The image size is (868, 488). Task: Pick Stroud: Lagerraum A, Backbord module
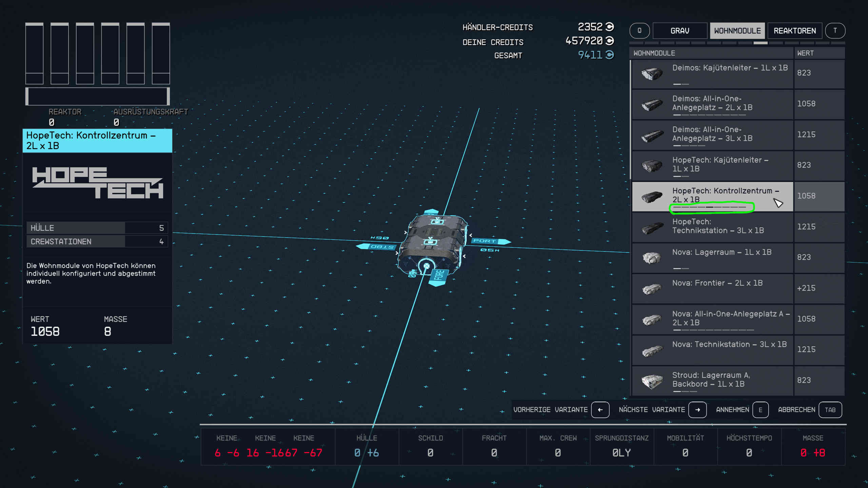[x=712, y=380]
